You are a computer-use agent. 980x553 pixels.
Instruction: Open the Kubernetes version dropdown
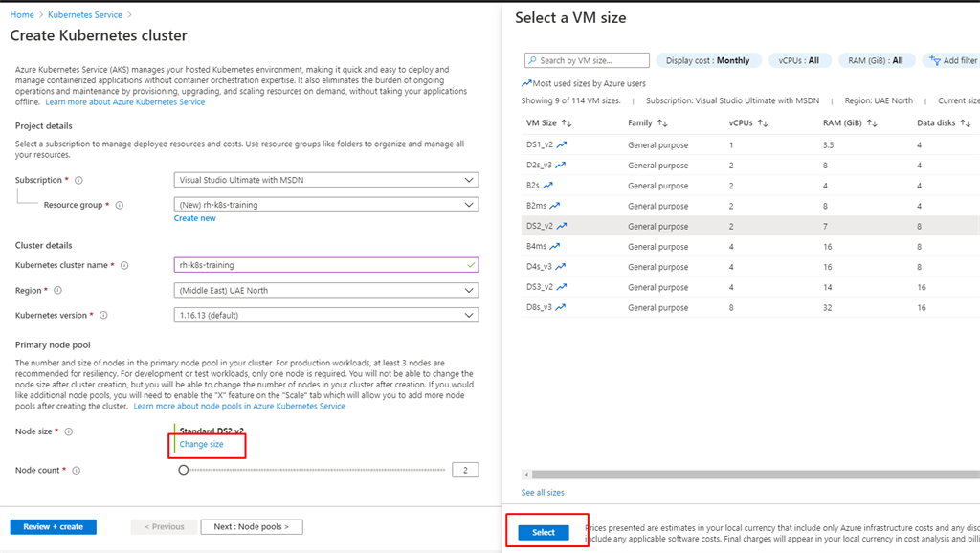click(326, 315)
